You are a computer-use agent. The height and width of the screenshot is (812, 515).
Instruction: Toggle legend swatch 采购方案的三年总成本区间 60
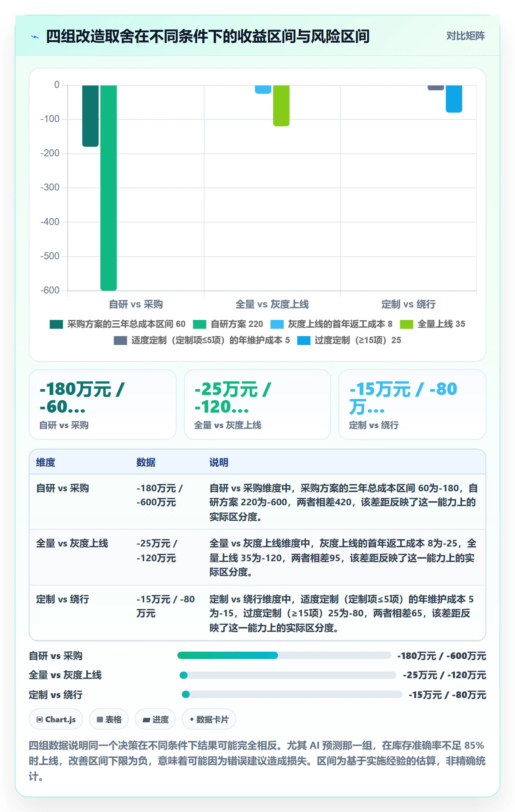(56, 324)
